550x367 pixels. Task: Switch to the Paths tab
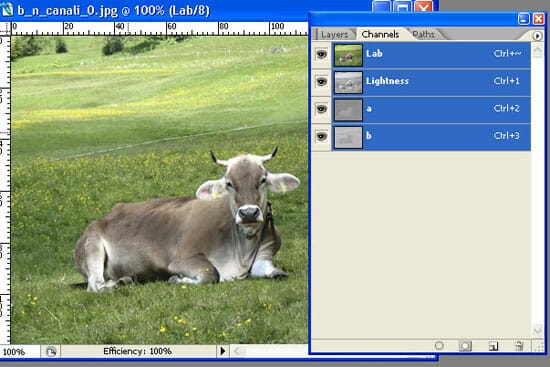coord(423,34)
